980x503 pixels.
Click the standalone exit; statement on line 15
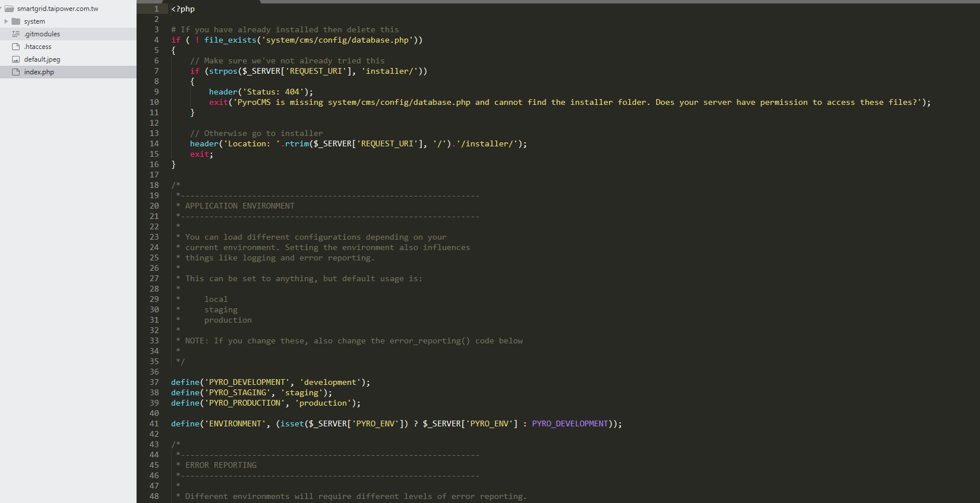(x=202, y=154)
